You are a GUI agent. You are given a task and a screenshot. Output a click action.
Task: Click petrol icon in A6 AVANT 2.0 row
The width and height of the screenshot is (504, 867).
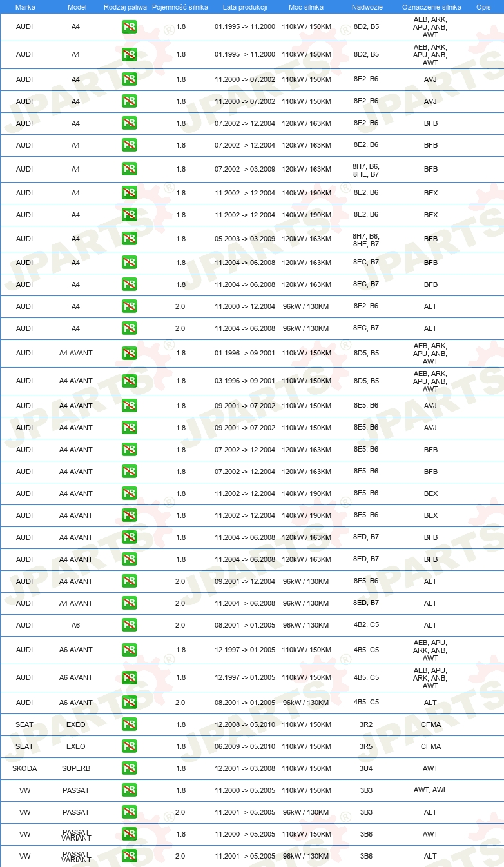click(129, 703)
